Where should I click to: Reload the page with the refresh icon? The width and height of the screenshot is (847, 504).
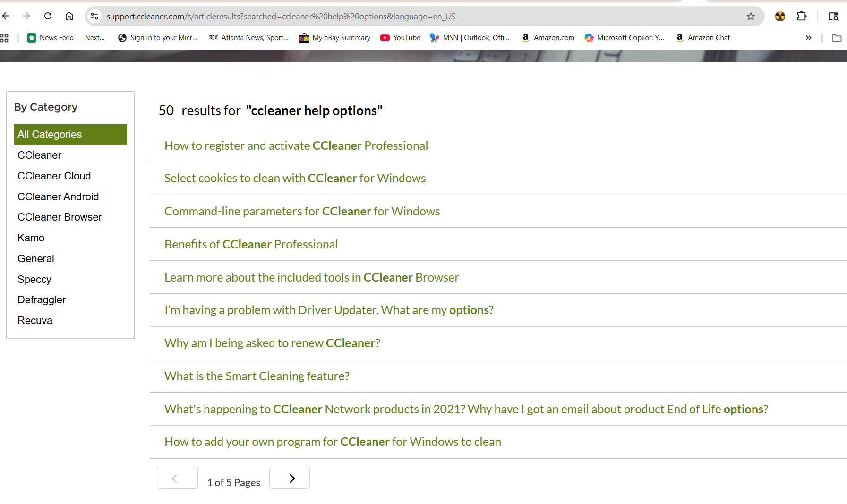48,16
